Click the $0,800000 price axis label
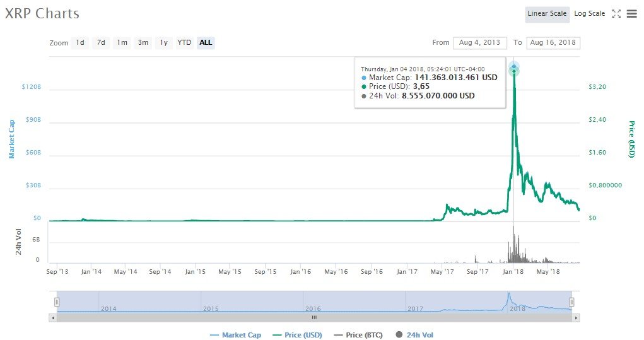This screenshot has height=340, width=644. tap(605, 185)
